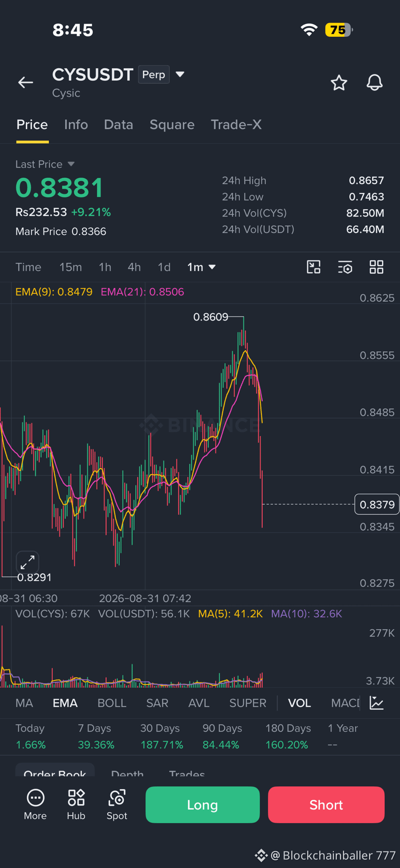
Task: Toggle the MA indicator
Action: pyautogui.click(x=24, y=703)
